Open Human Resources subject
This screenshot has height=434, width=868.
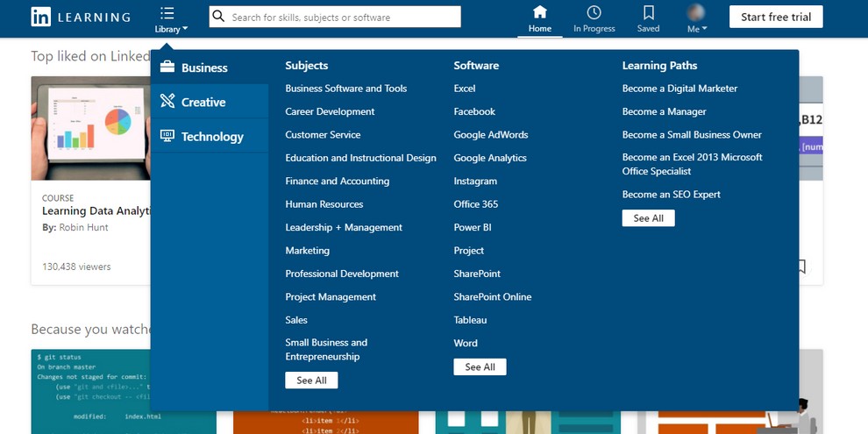pyautogui.click(x=324, y=204)
